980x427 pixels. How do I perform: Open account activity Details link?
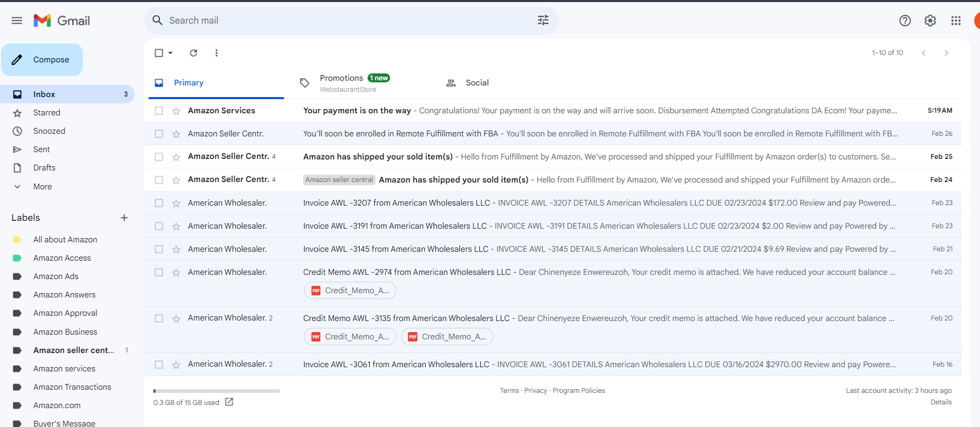pos(941,402)
